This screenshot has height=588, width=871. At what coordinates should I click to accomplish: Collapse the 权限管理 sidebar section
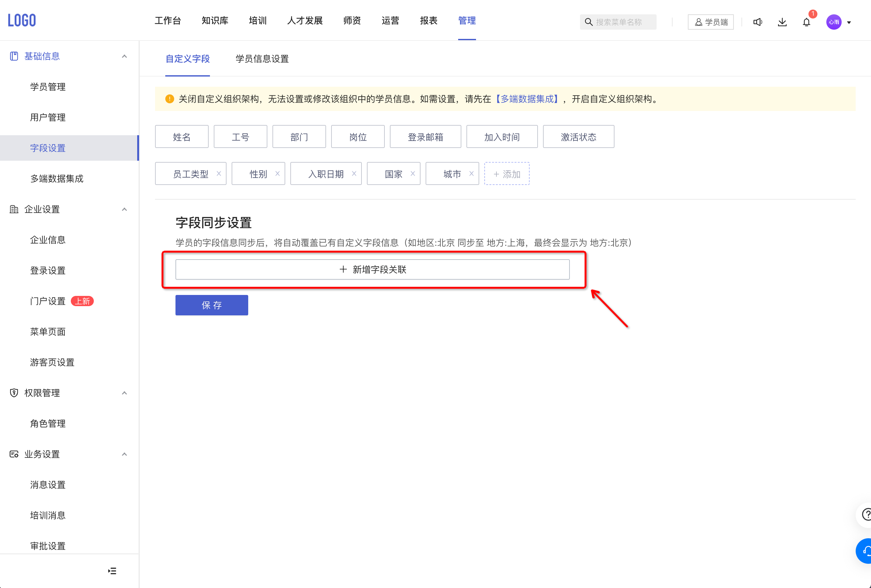pyautogui.click(x=124, y=393)
